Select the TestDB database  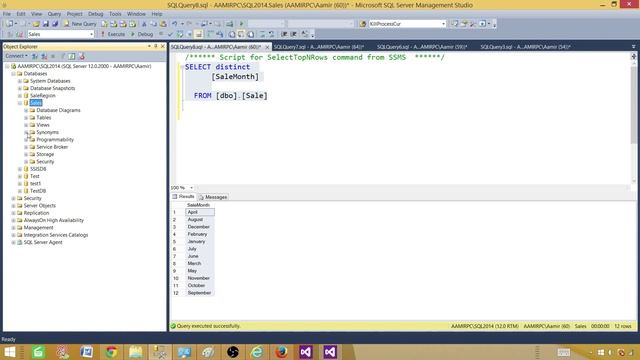[38, 191]
